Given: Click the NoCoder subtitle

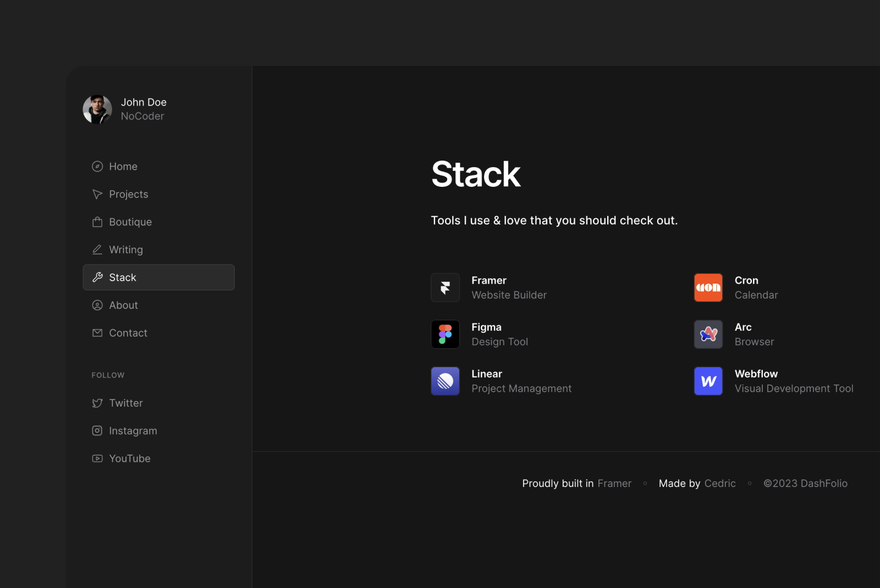Looking at the screenshot, I should [142, 116].
